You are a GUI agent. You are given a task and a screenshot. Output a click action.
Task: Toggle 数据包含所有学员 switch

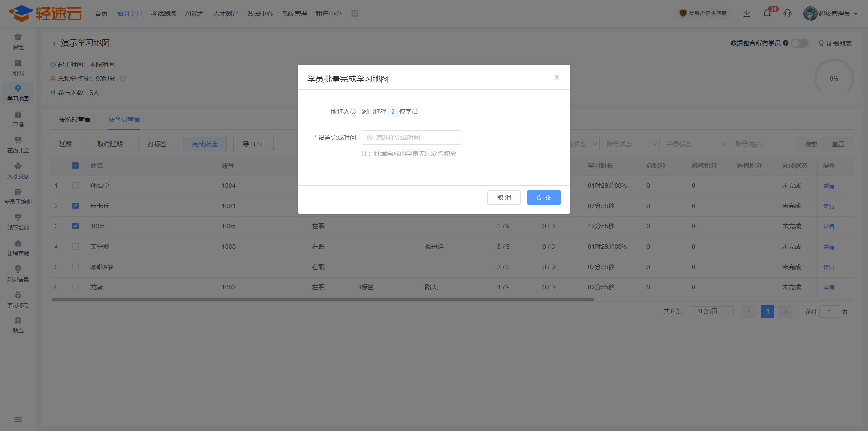799,43
